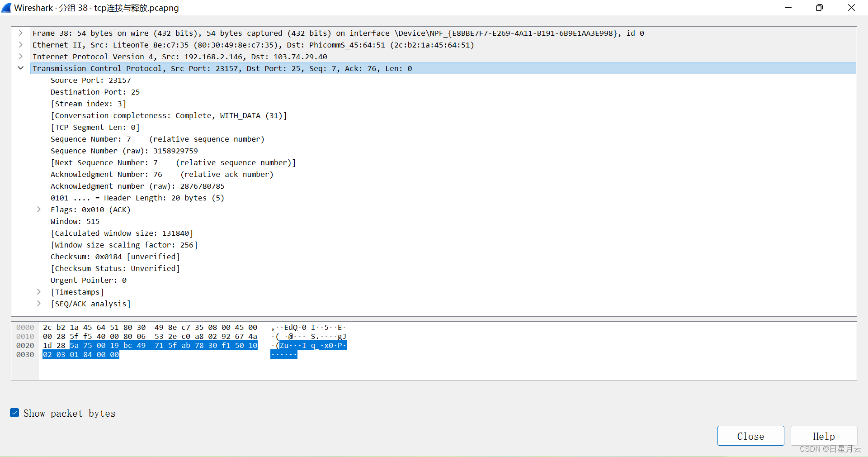Expand the [Timestamps] row

(x=39, y=292)
